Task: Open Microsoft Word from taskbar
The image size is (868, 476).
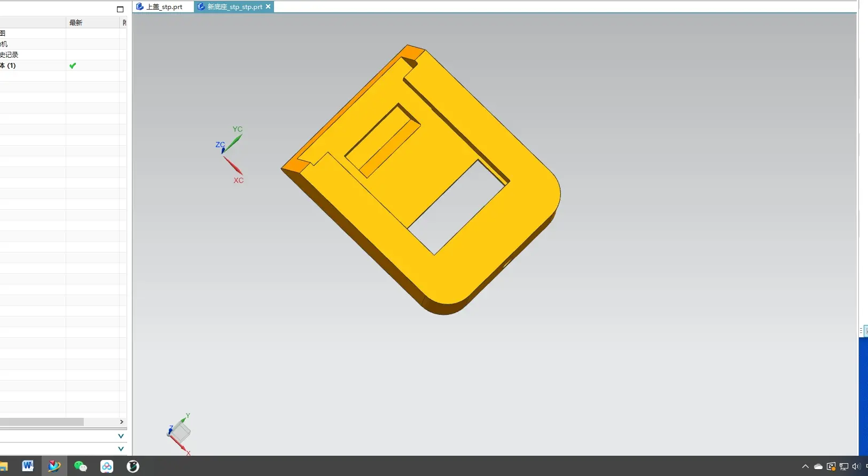Action: coord(28,466)
